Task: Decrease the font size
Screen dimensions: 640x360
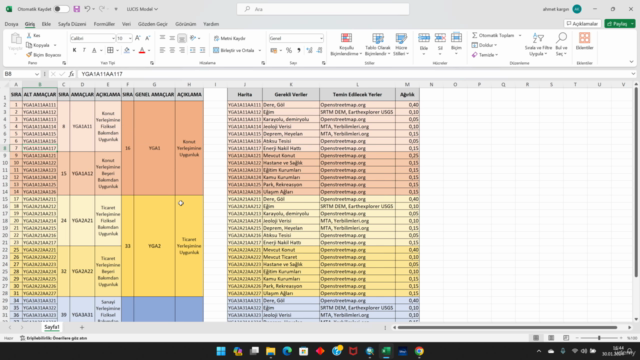Action: (148, 38)
